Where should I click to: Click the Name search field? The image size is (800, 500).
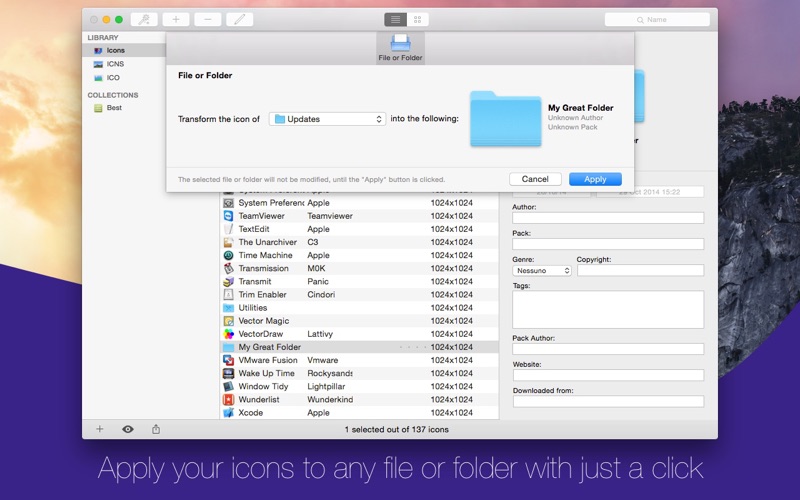[x=657, y=19]
